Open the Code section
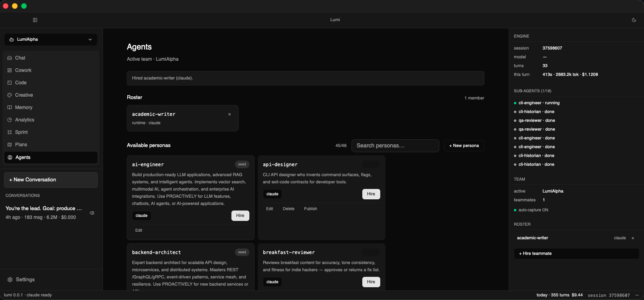Viewport: 644px width, 300px height. click(51, 83)
